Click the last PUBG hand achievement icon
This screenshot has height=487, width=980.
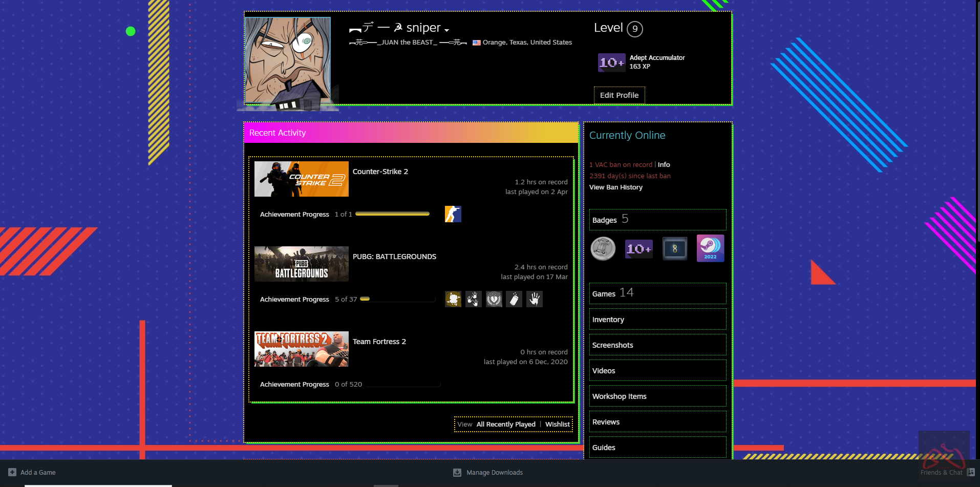(x=534, y=299)
